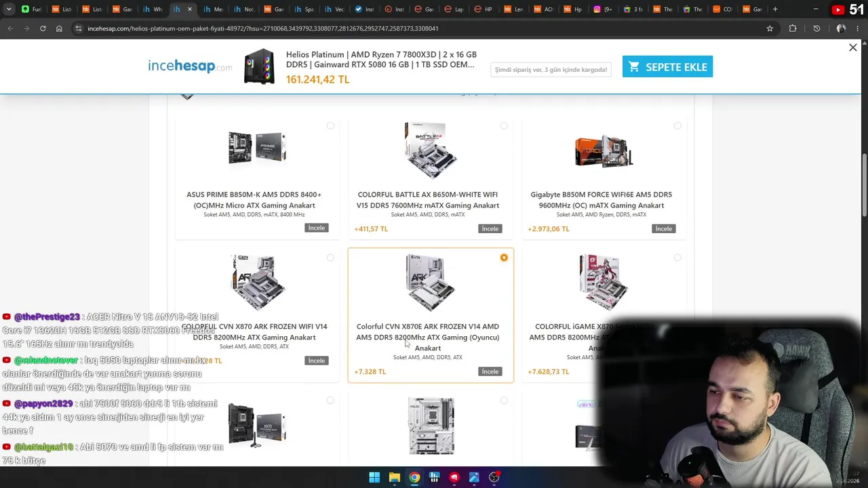Go back to the previous page
Image resolution: width=868 pixels, height=488 pixels.
[10, 28]
